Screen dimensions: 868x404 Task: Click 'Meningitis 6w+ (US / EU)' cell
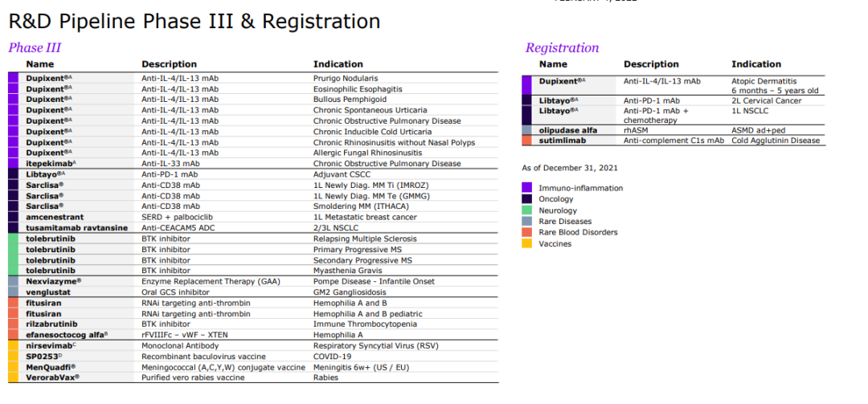click(x=362, y=367)
